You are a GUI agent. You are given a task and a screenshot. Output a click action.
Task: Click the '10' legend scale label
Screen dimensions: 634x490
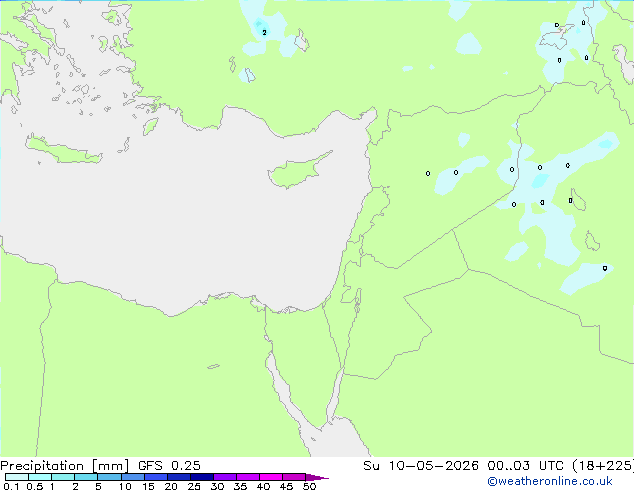point(125,486)
